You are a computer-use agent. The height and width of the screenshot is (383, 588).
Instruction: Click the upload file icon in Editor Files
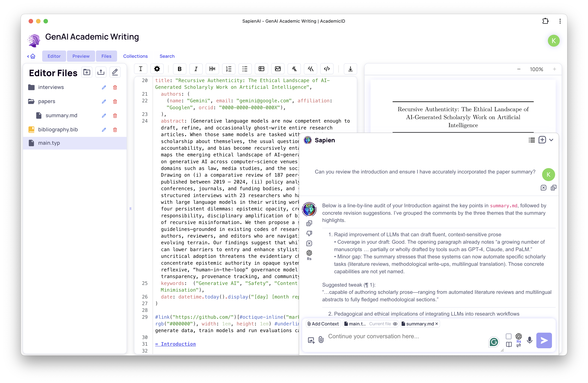pyautogui.click(x=101, y=72)
